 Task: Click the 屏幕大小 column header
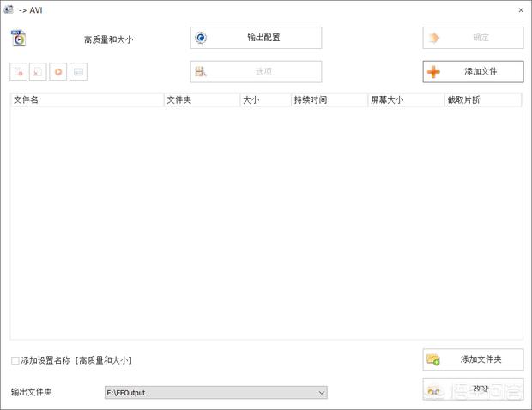click(x=404, y=100)
